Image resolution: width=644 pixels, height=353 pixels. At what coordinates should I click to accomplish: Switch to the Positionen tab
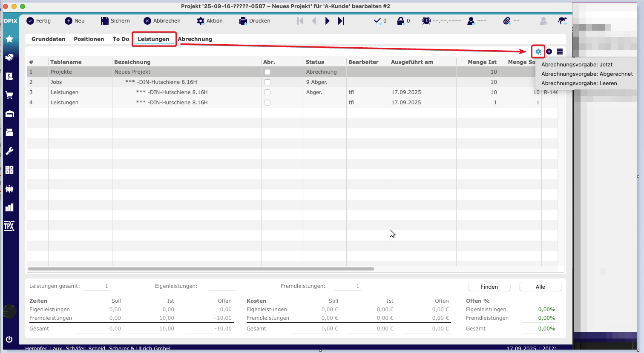point(89,39)
